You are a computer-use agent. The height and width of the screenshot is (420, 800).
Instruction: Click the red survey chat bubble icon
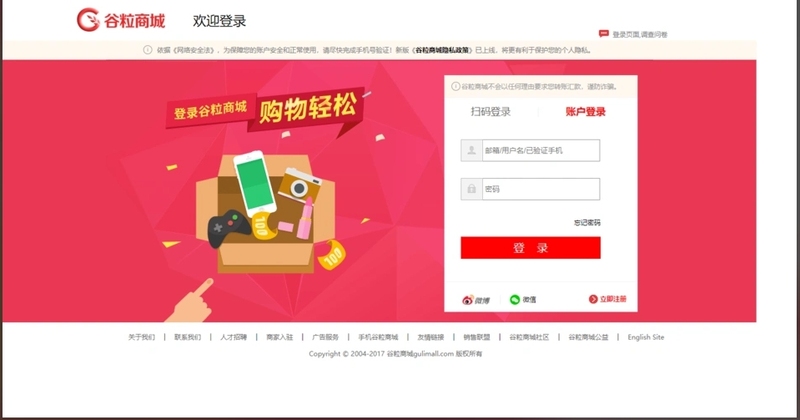point(604,34)
